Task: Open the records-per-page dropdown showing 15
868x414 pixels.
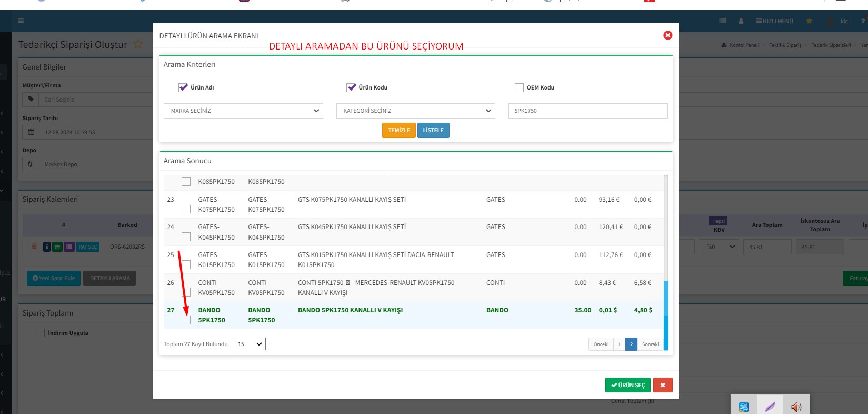Action: 250,344
